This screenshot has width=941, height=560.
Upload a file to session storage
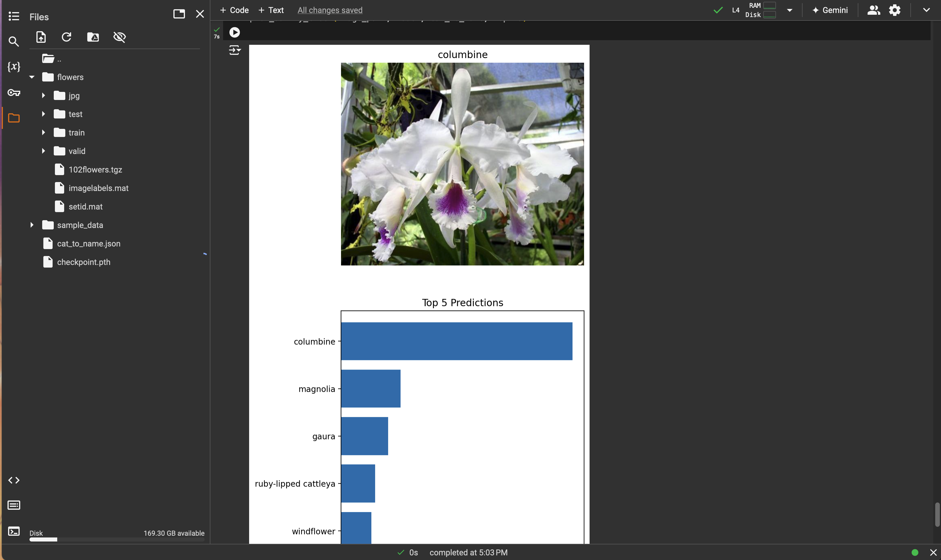point(41,37)
